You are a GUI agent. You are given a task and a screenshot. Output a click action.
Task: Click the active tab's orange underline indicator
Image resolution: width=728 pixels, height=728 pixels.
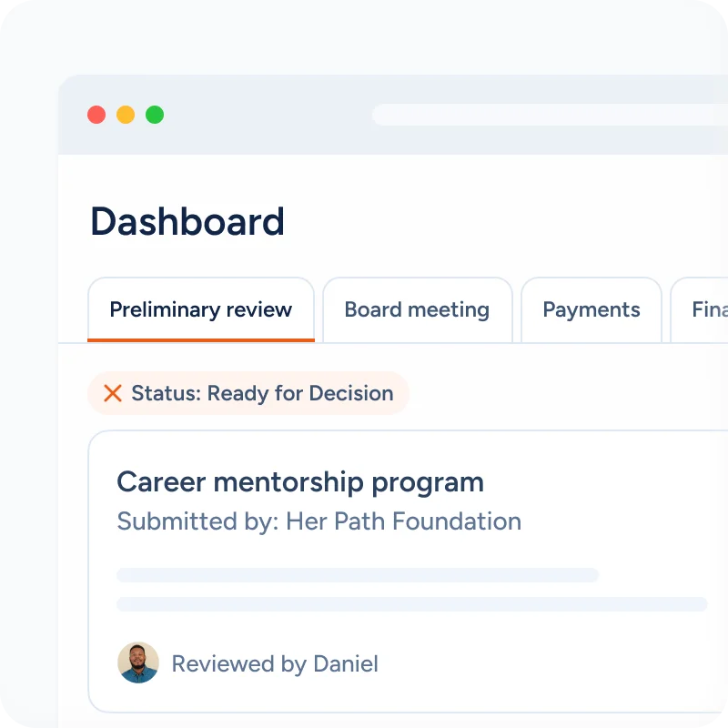coord(201,339)
